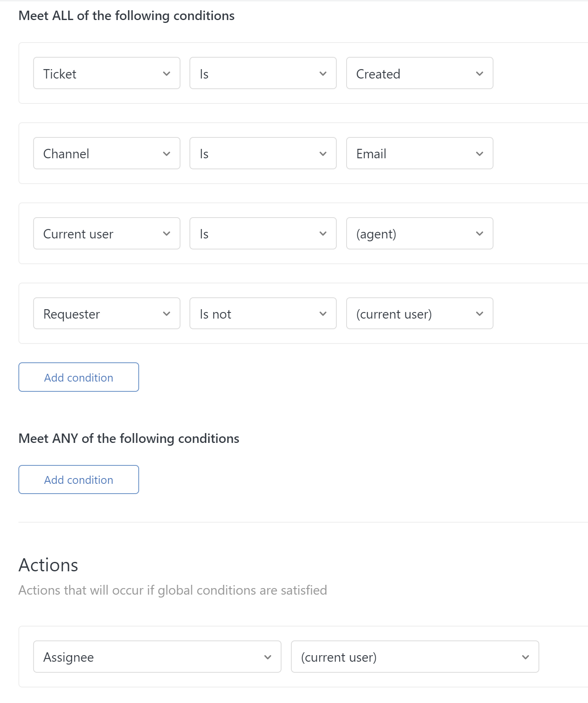Click the chevron arrow in Ticket dropdown
Image resolution: width=588 pixels, height=703 pixels.
click(167, 74)
